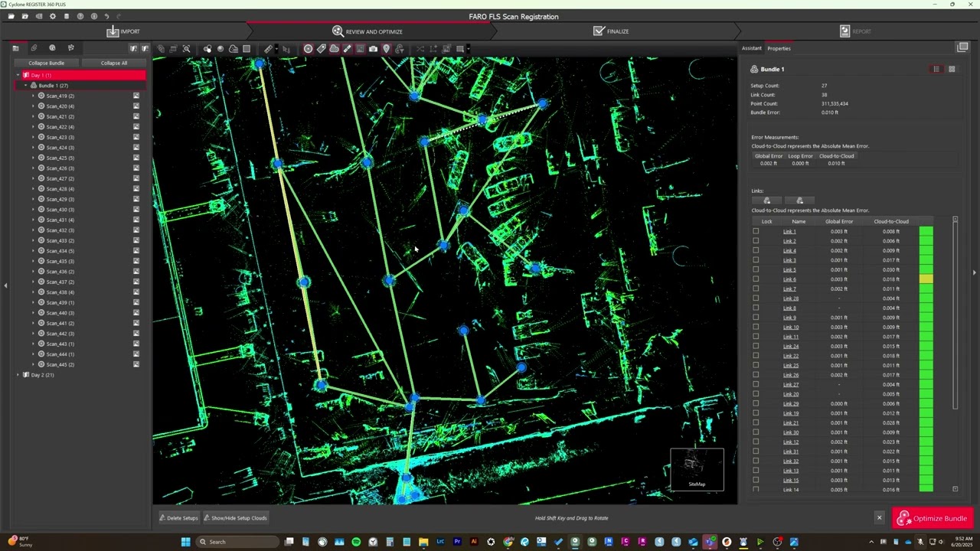
Task: Click the Delete Setups button
Action: pyautogui.click(x=178, y=518)
